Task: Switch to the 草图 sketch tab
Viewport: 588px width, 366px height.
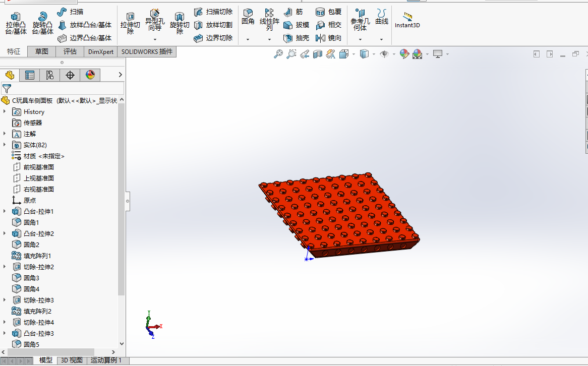Action: [42, 52]
